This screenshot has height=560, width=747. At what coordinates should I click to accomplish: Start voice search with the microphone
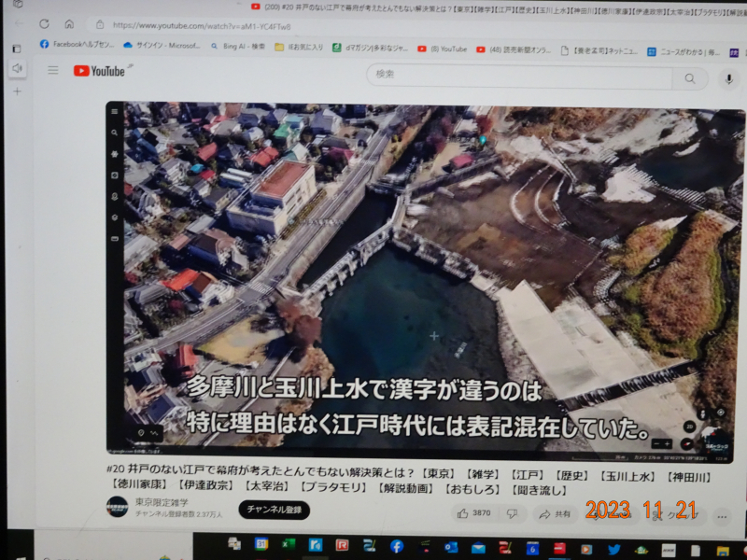click(x=728, y=79)
